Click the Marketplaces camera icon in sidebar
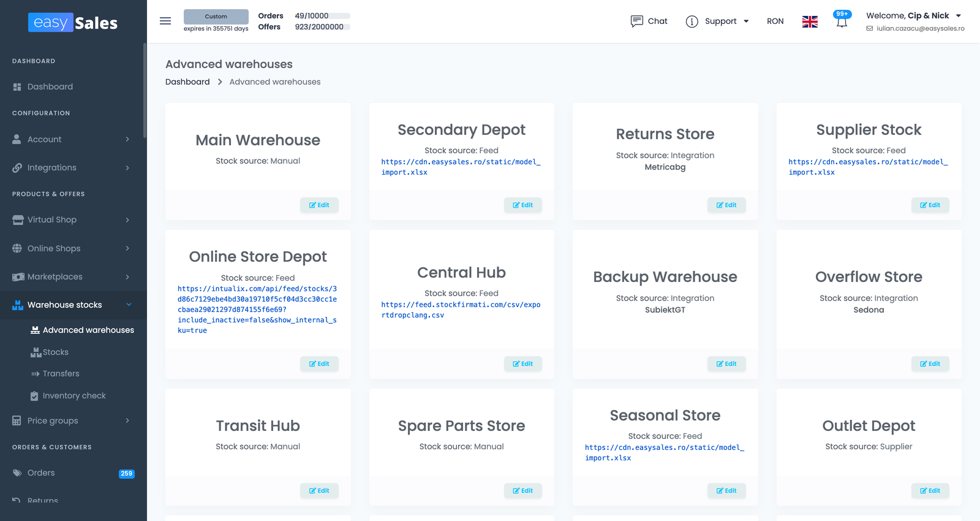Image resolution: width=980 pixels, height=521 pixels. (x=18, y=277)
